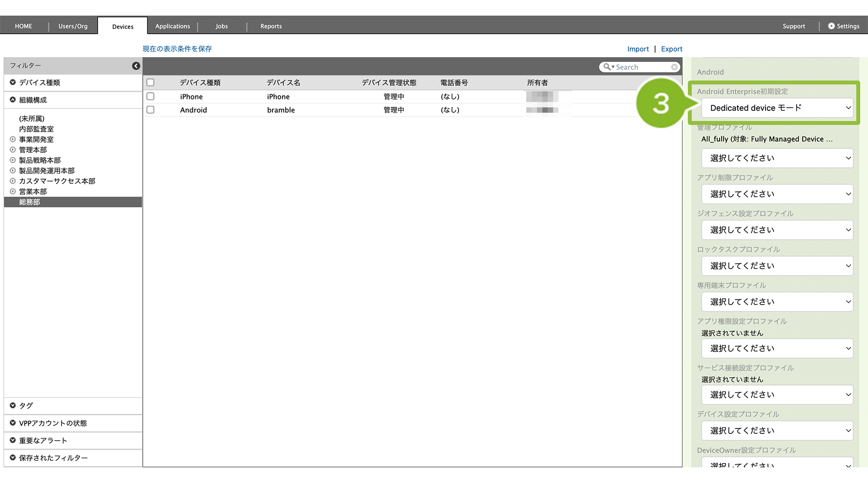Collapse the filter panel with arrow icon
The image size is (868, 488).
pyautogui.click(x=136, y=66)
